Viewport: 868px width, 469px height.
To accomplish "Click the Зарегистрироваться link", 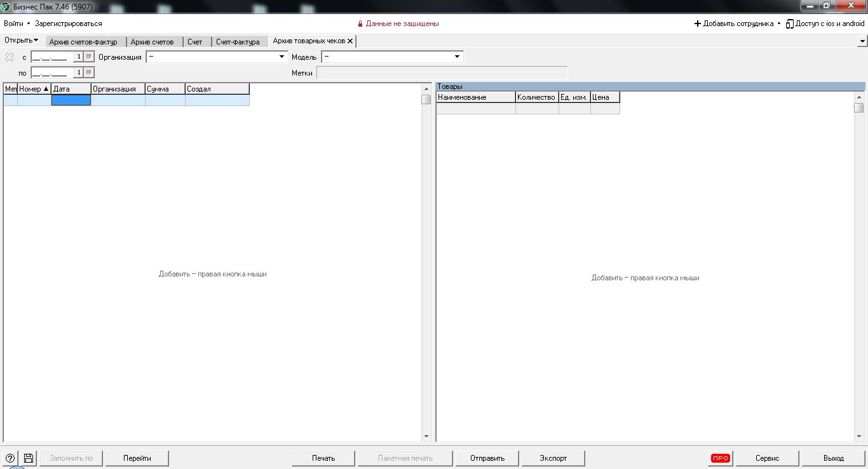I will 68,24.
